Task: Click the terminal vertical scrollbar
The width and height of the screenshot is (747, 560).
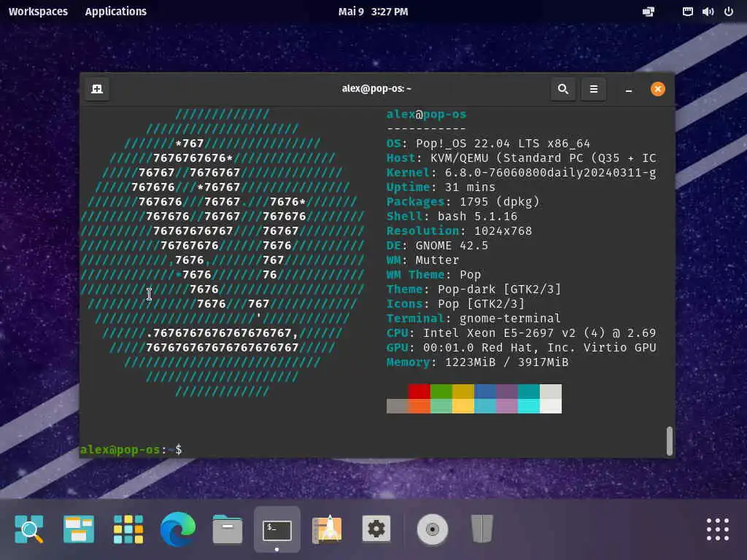Action: pyautogui.click(x=670, y=441)
